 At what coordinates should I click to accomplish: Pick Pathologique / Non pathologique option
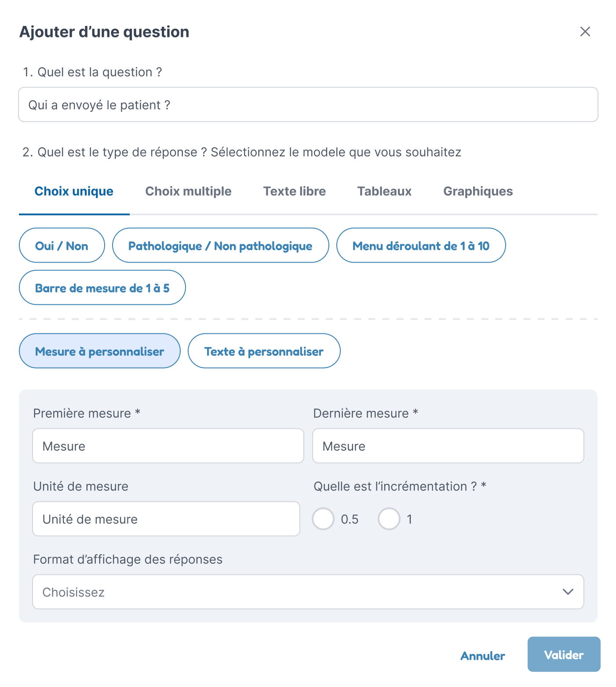click(x=220, y=245)
